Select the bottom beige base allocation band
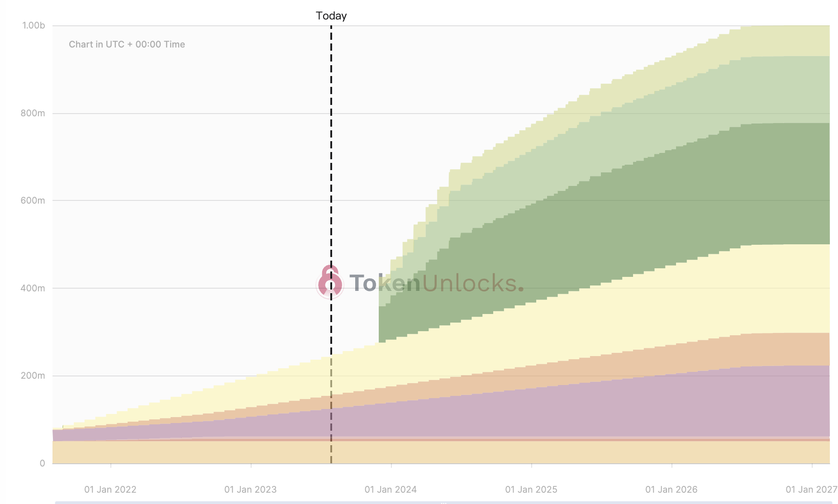Image resolution: width=838 pixels, height=504 pixels. click(x=441, y=452)
